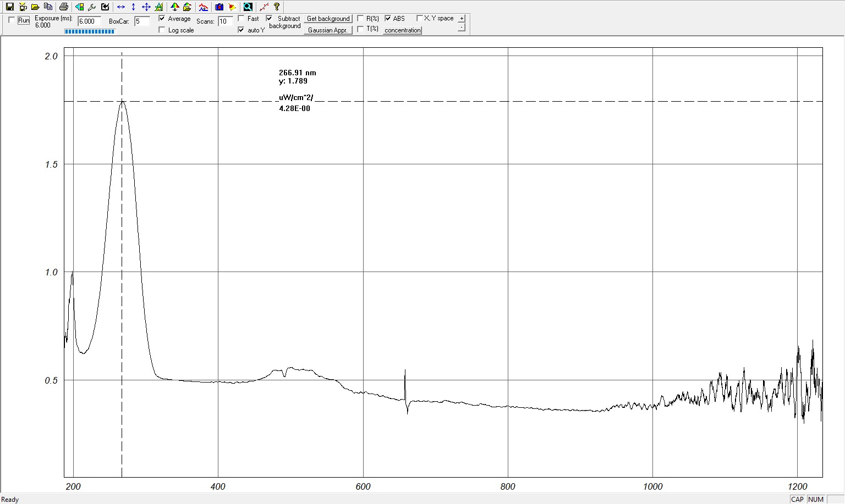This screenshot has width=845, height=504.
Task: Click the wrench settings icon
Action: point(92,7)
